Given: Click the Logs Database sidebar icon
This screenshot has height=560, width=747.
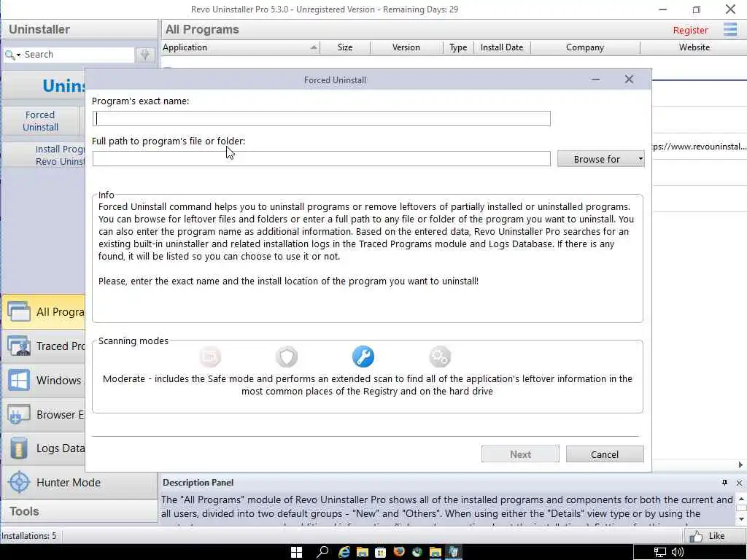Looking at the screenshot, I should (x=18, y=448).
